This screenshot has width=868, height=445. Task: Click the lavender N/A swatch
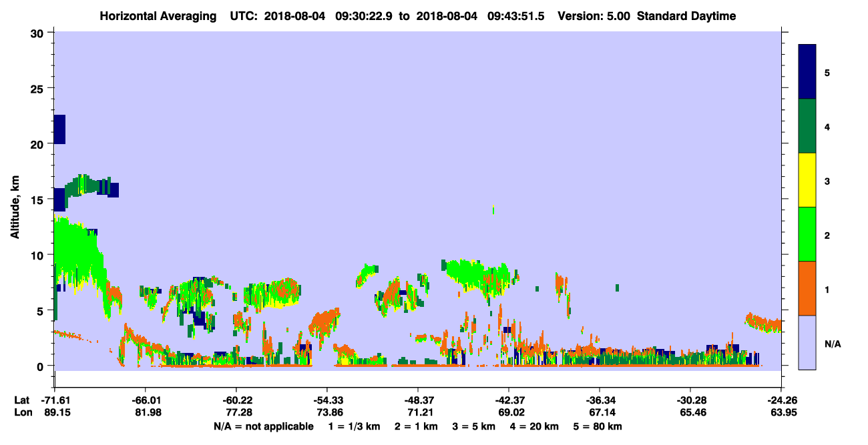(x=807, y=342)
